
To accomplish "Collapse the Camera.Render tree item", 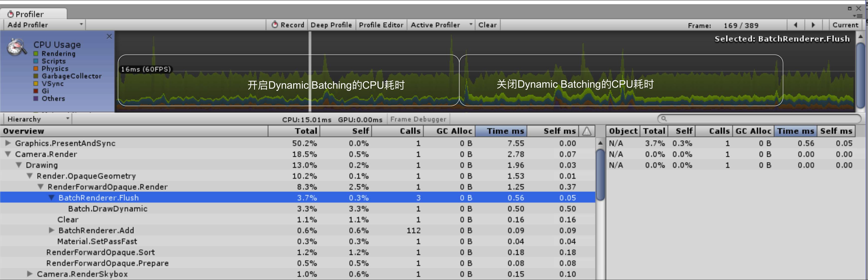I will 8,154.
